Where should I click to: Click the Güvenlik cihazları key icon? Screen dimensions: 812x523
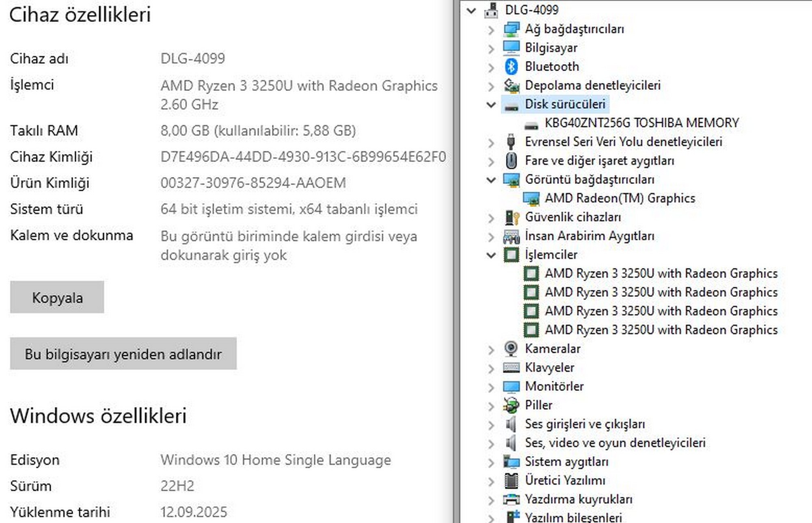coord(512,217)
